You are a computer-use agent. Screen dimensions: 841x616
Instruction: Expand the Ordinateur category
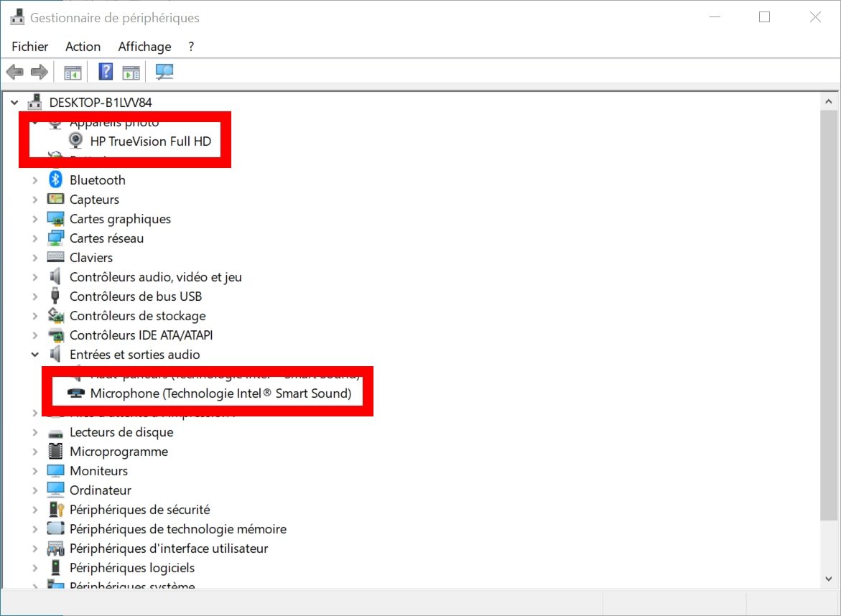click(x=35, y=490)
